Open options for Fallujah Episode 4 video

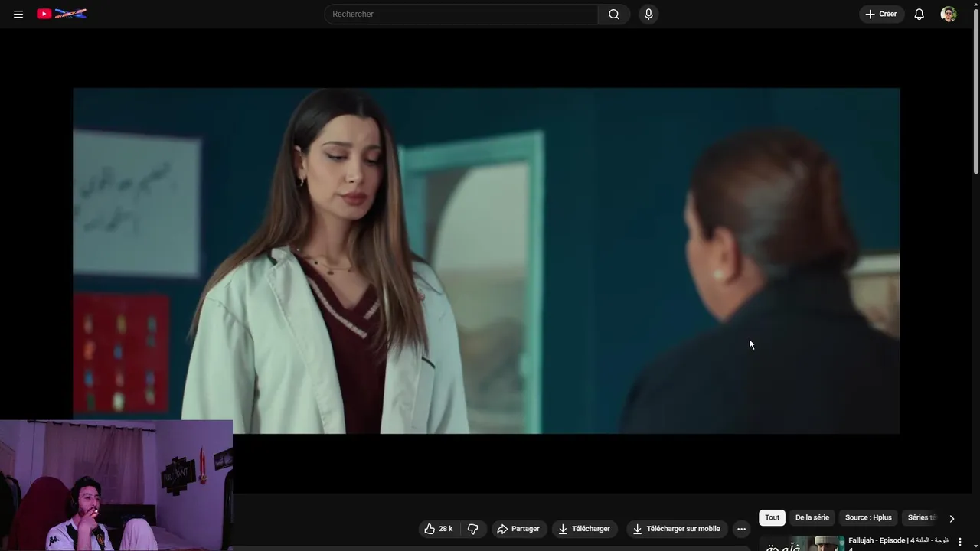[960, 542]
